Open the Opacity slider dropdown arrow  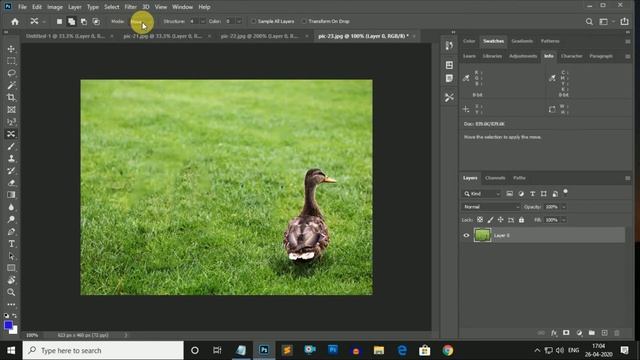click(x=564, y=207)
